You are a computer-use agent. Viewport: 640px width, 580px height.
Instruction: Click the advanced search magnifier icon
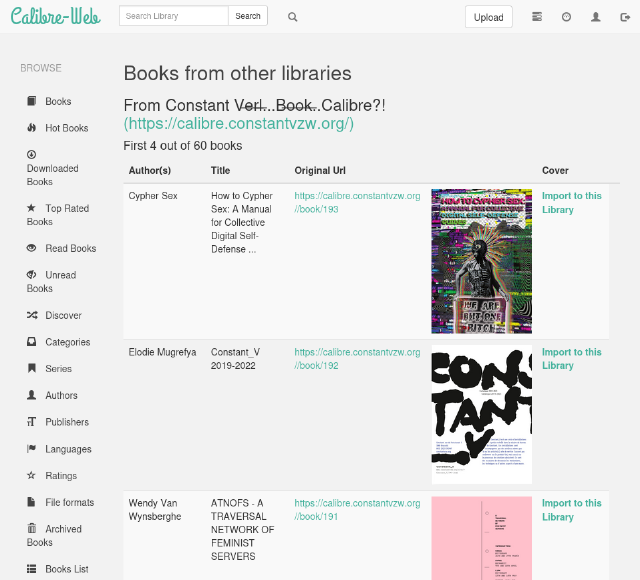point(292,17)
